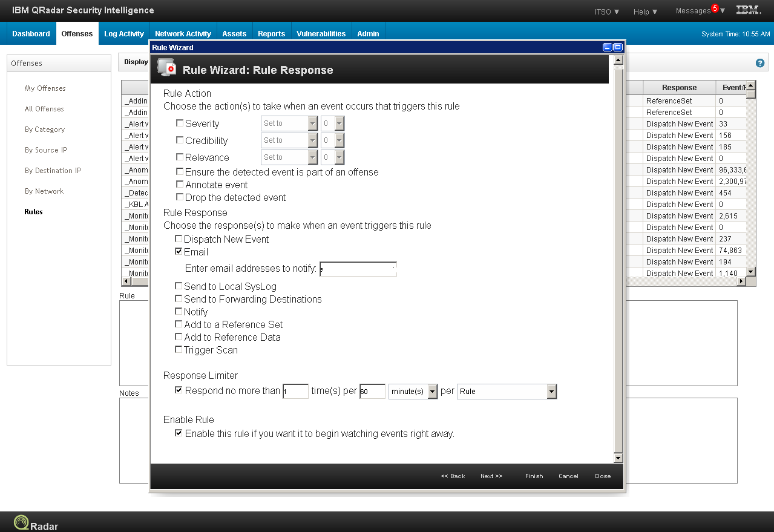Switch to the Reports tab
This screenshot has width=774, height=532.
(x=271, y=33)
